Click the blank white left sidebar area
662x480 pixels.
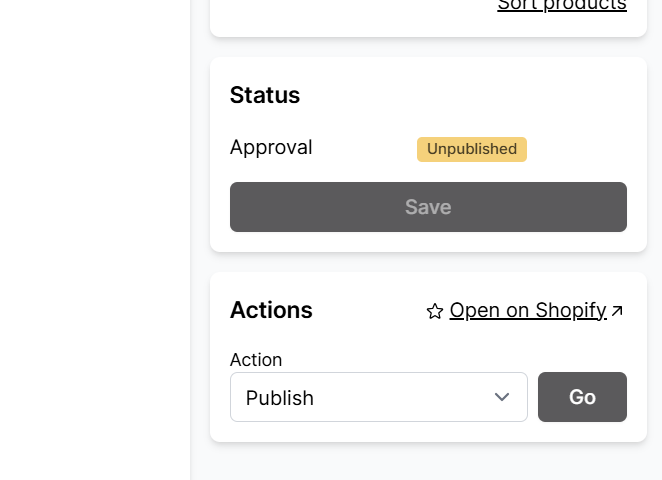(95, 240)
